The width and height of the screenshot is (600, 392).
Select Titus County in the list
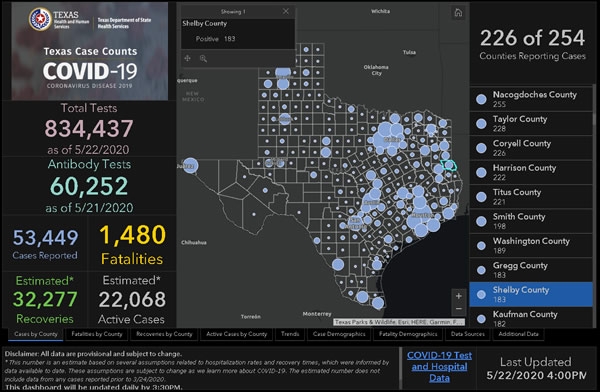pyautogui.click(x=531, y=197)
